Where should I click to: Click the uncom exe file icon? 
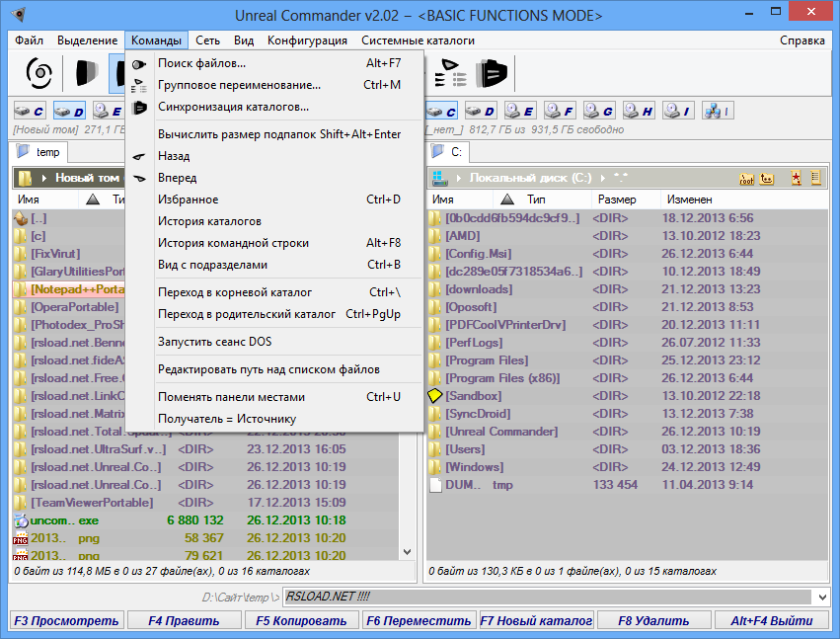21,520
